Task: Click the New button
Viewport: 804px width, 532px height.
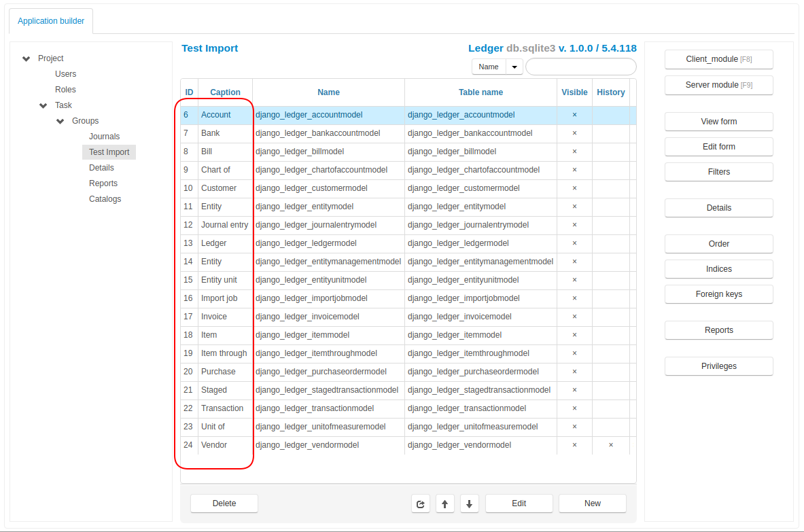Action: click(592, 504)
